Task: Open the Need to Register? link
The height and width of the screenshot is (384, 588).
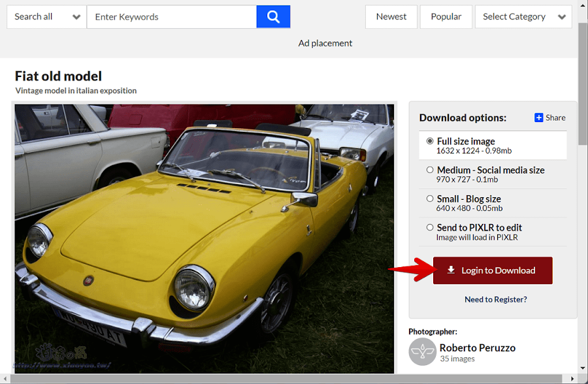Action: tap(496, 299)
